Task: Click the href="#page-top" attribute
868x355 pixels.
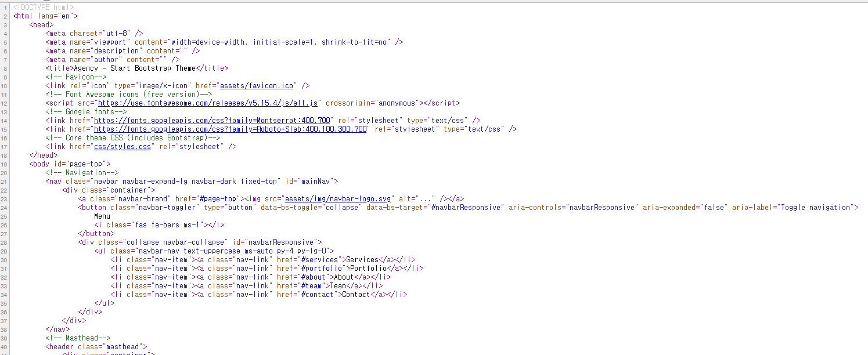Action: pos(208,199)
